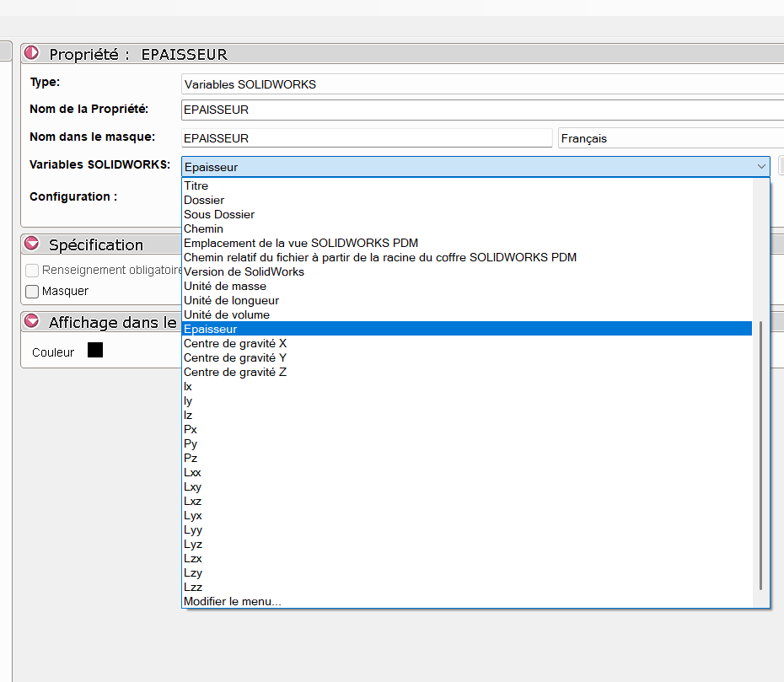Select Dossier in the variables list

(x=467, y=200)
